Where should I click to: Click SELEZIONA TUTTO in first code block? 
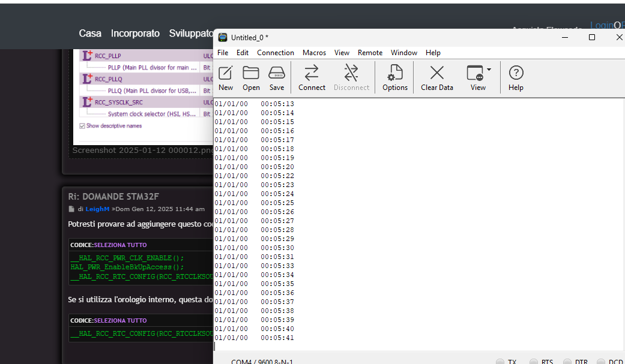(x=120, y=245)
